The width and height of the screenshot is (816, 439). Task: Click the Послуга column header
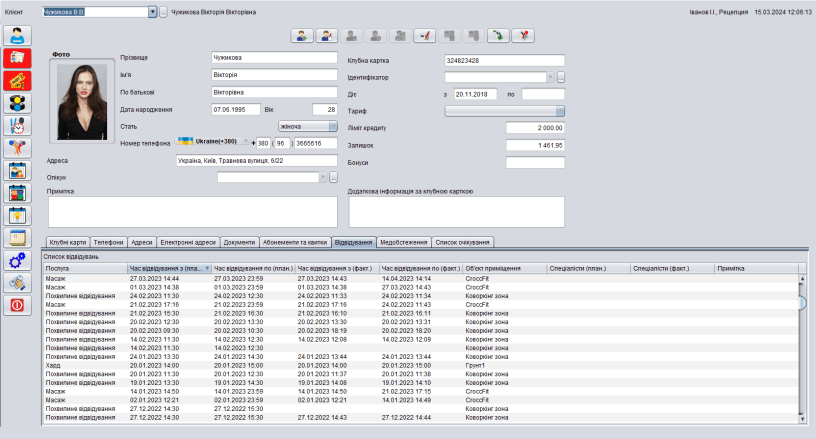click(x=86, y=268)
